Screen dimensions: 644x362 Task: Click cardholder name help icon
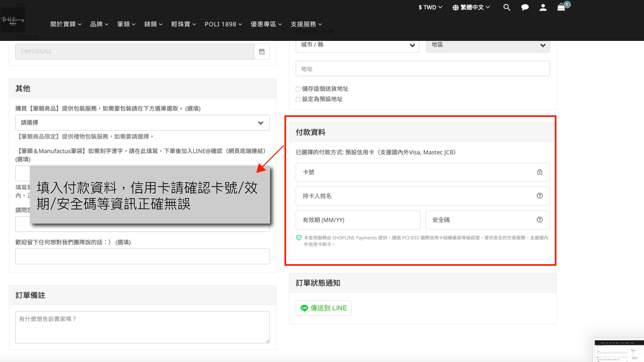tap(540, 196)
